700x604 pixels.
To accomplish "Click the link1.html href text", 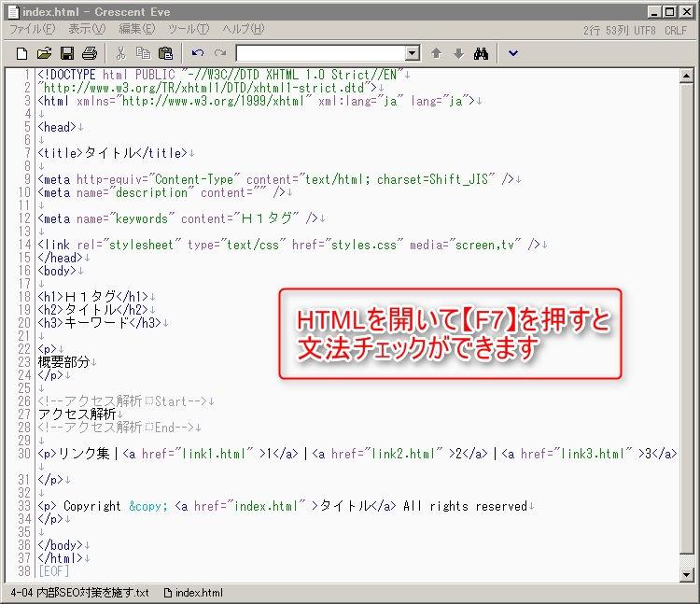I will tap(214, 454).
